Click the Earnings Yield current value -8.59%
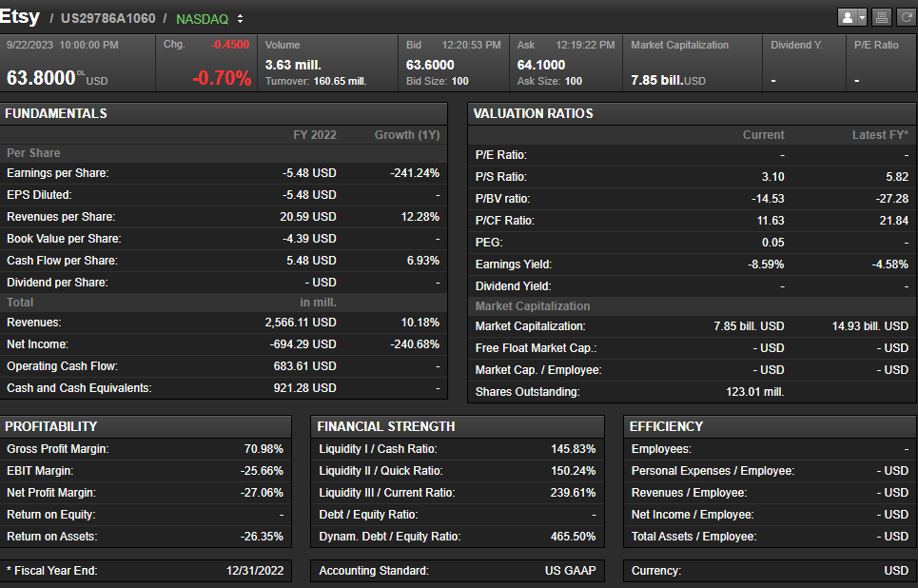The image size is (918, 588). 766,265
